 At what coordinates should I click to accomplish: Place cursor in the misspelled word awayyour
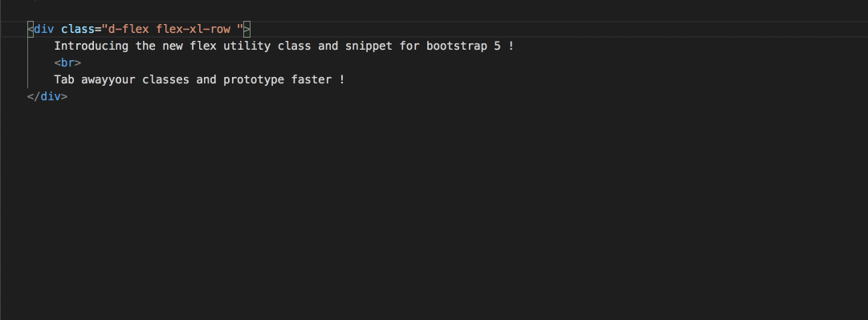[x=108, y=79]
